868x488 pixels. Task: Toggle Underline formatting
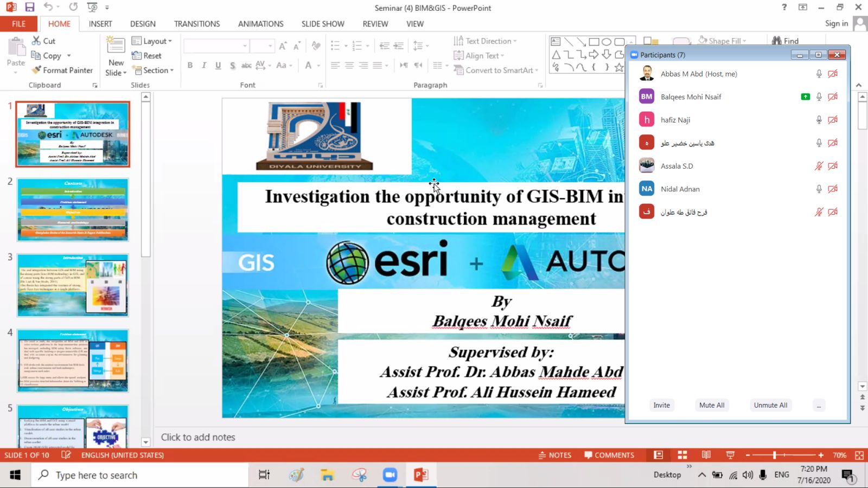click(x=218, y=65)
